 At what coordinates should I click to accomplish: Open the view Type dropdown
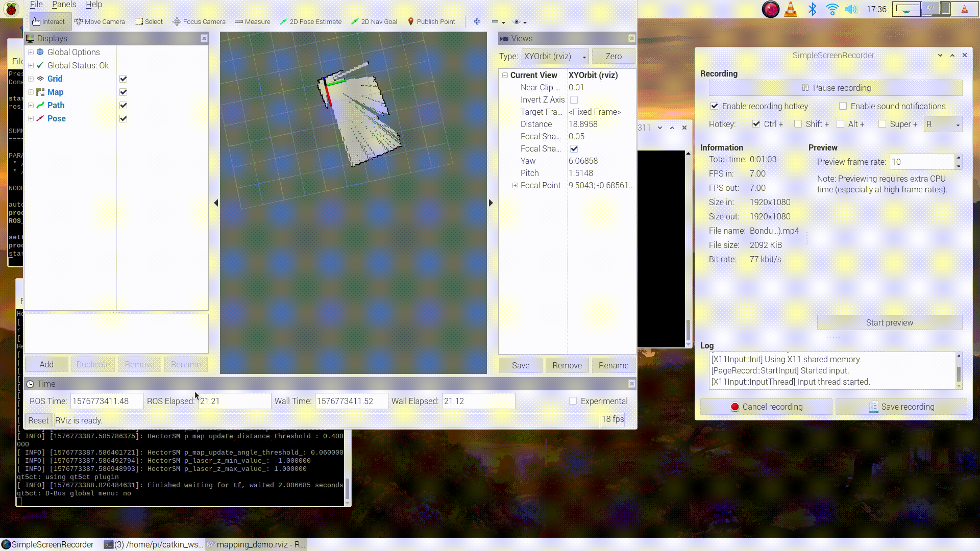click(555, 56)
